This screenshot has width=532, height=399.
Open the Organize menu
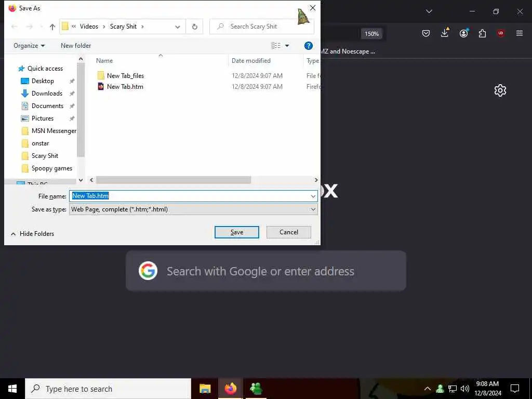29,46
